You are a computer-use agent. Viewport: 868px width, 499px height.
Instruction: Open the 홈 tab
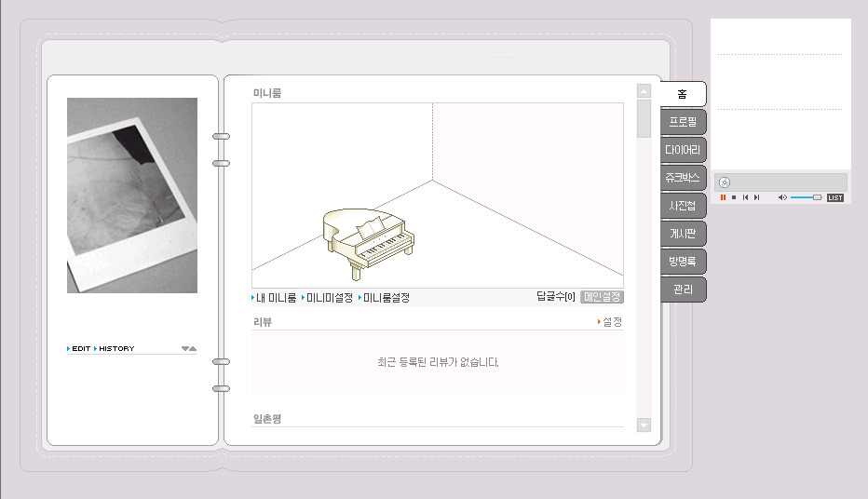(x=683, y=94)
